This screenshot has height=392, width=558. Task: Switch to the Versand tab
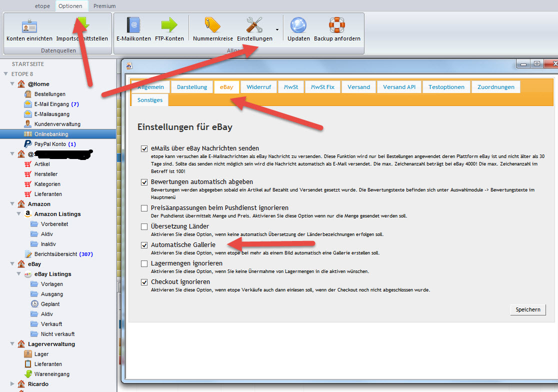click(358, 87)
